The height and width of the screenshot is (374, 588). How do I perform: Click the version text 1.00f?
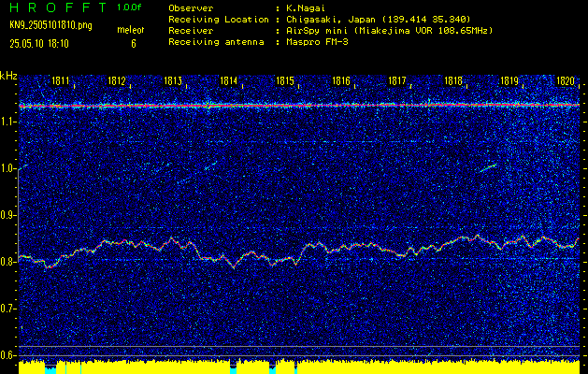[x=129, y=7]
